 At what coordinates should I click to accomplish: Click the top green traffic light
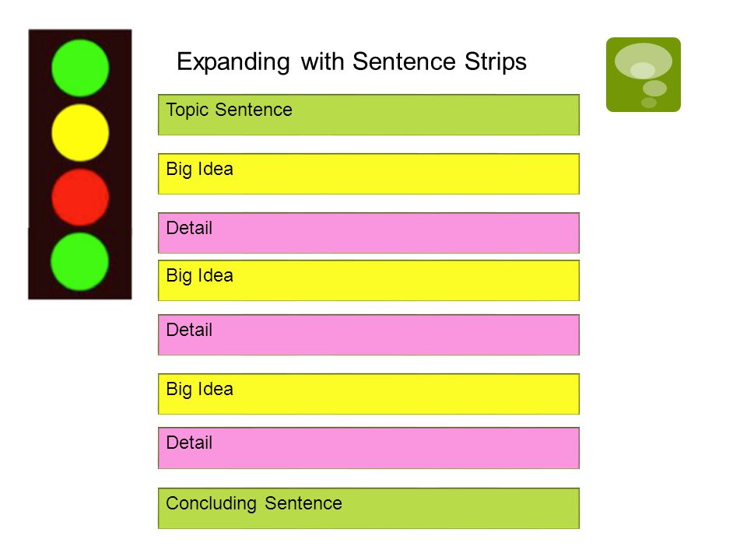click(x=80, y=68)
